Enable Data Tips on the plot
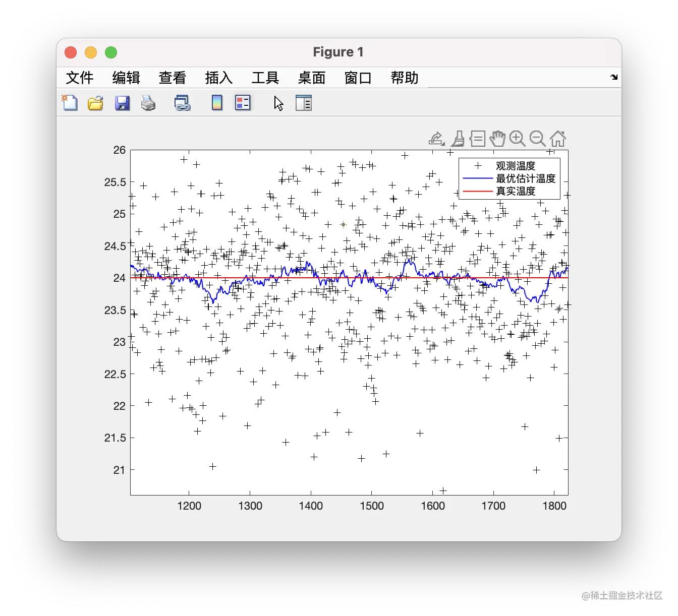The height and width of the screenshot is (616, 678). pos(477,138)
